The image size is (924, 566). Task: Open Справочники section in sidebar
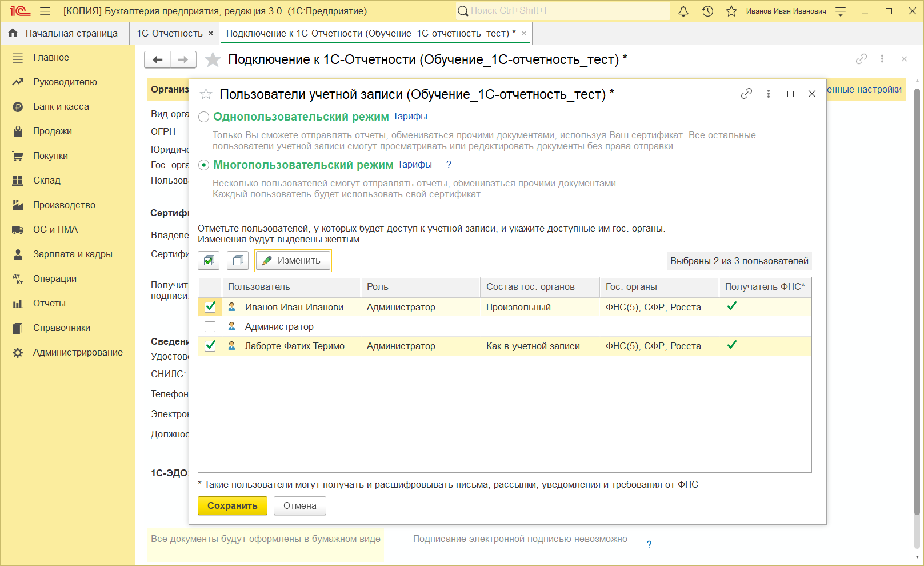point(67,328)
